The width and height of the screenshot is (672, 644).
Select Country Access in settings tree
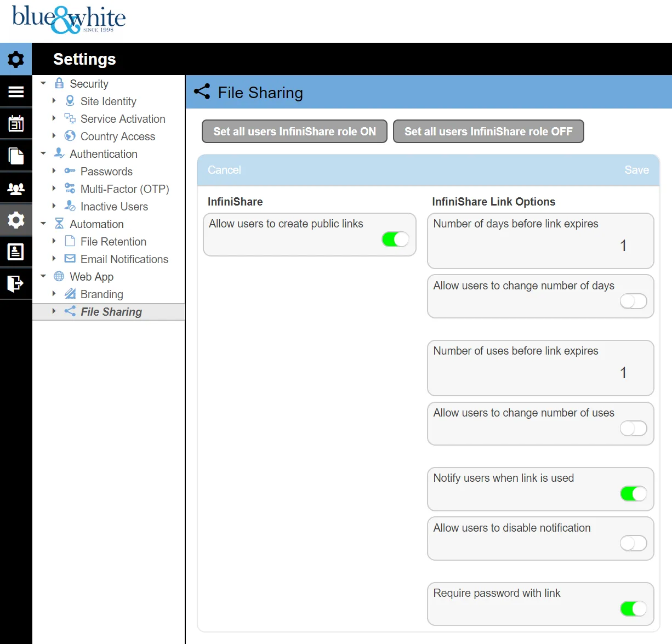coord(117,136)
